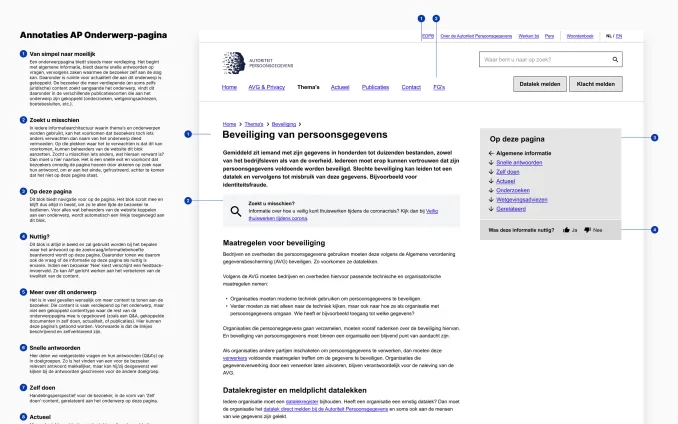Click the 'Maatregelen voor beveiliging' heading
This screenshot has width=678, height=424.
(274, 243)
